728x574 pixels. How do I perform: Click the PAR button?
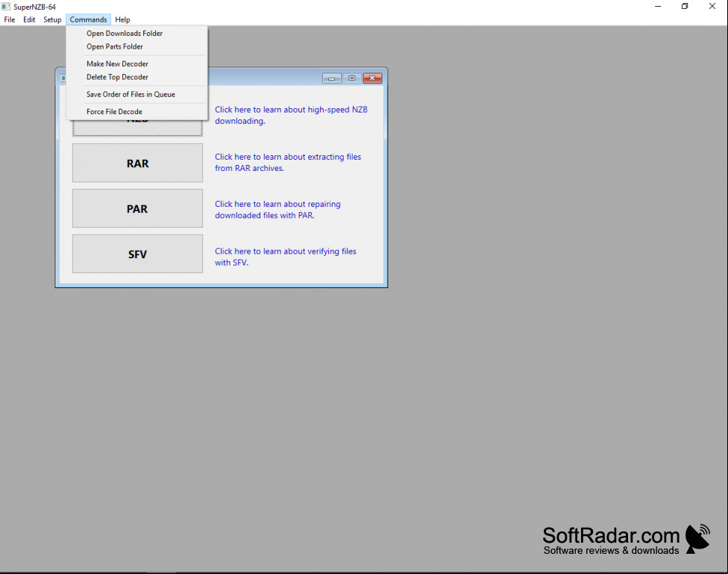[x=137, y=209]
